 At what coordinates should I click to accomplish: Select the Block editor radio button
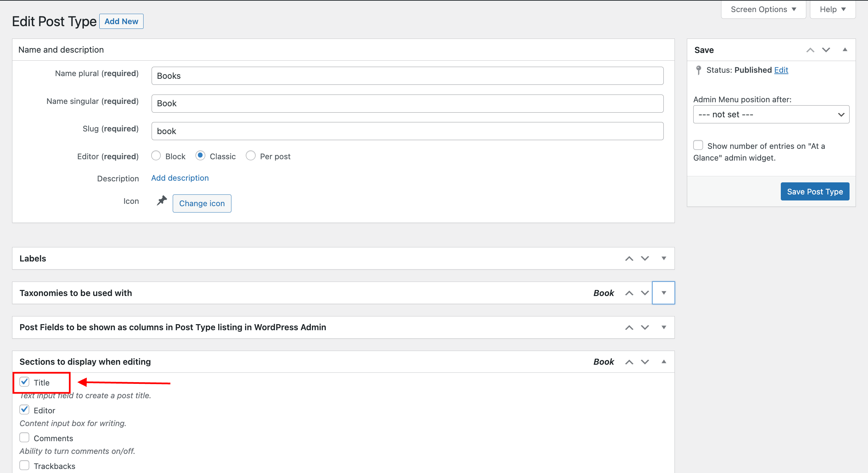[156, 156]
